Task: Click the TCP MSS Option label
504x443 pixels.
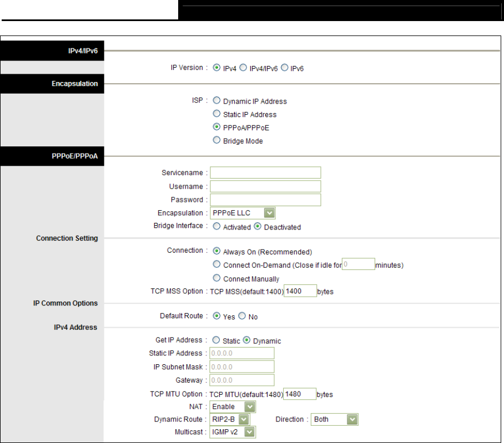Action: [x=177, y=291]
